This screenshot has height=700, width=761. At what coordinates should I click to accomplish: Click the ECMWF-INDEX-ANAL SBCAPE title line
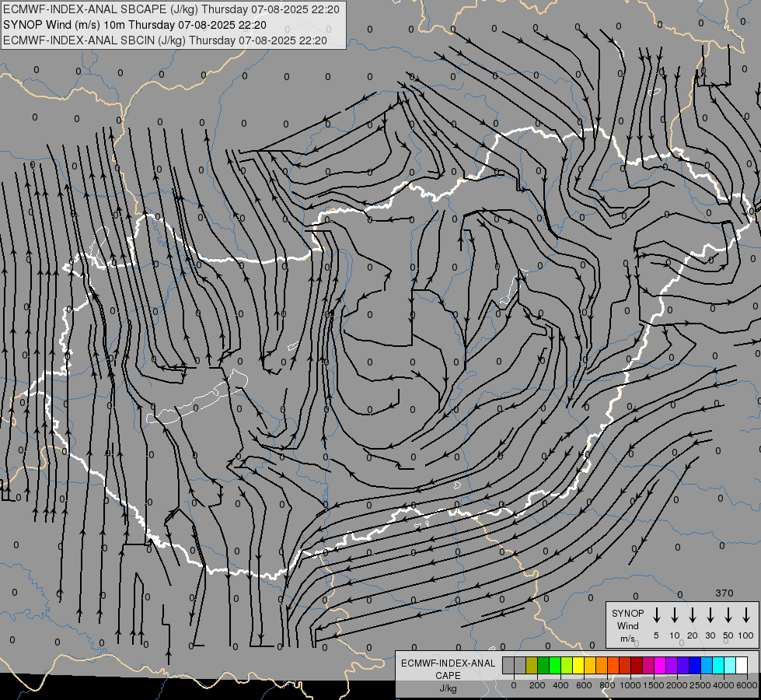click(x=171, y=9)
